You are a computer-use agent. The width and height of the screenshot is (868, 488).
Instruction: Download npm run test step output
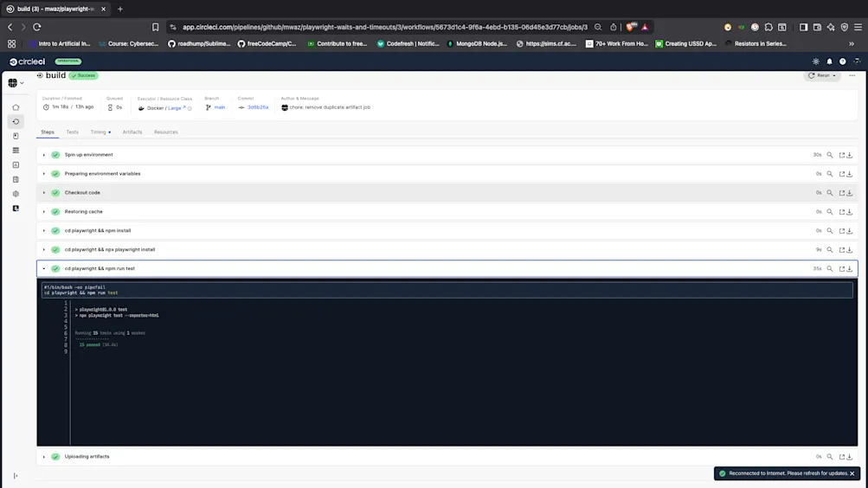pyautogui.click(x=850, y=268)
